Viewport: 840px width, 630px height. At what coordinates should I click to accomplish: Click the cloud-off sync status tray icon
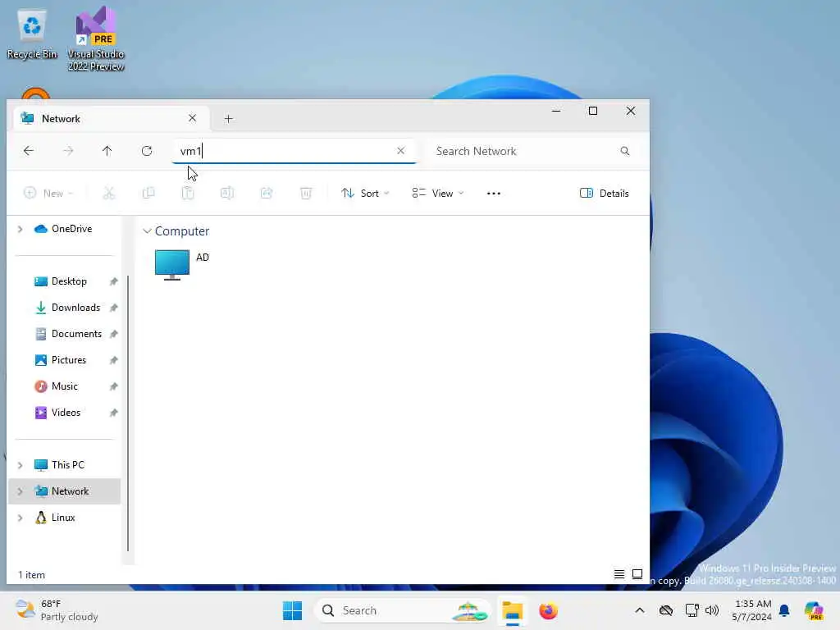coord(666,610)
